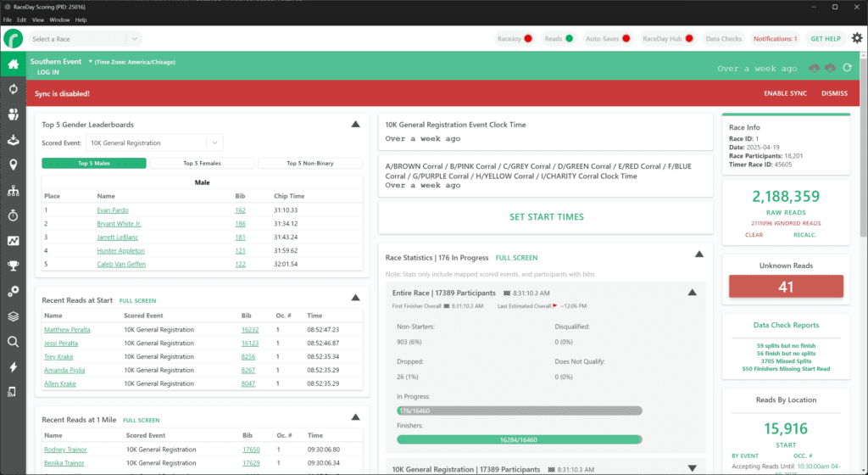868x475 pixels.
Task: Collapse the Recent Reads at Start panel
Action: pyautogui.click(x=355, y=298)
